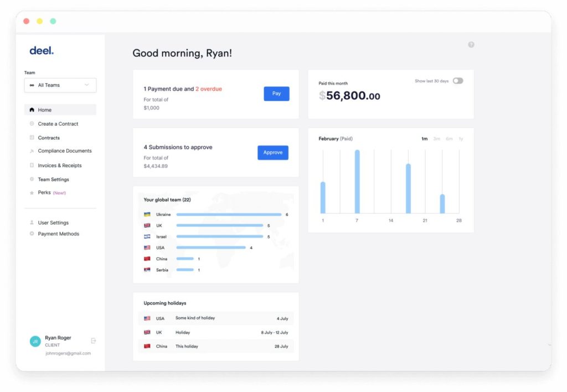
Task: Select the Home icon in the sidebar
Action: 32,110
